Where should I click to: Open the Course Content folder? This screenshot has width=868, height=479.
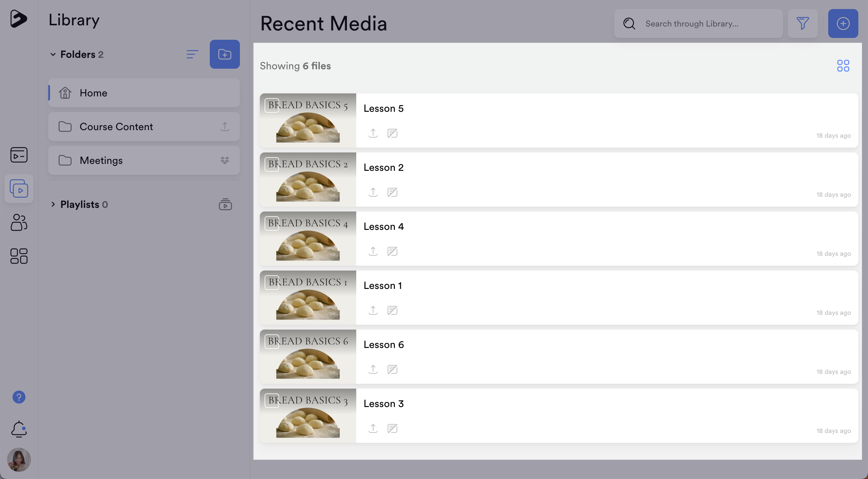pos(116,127)
